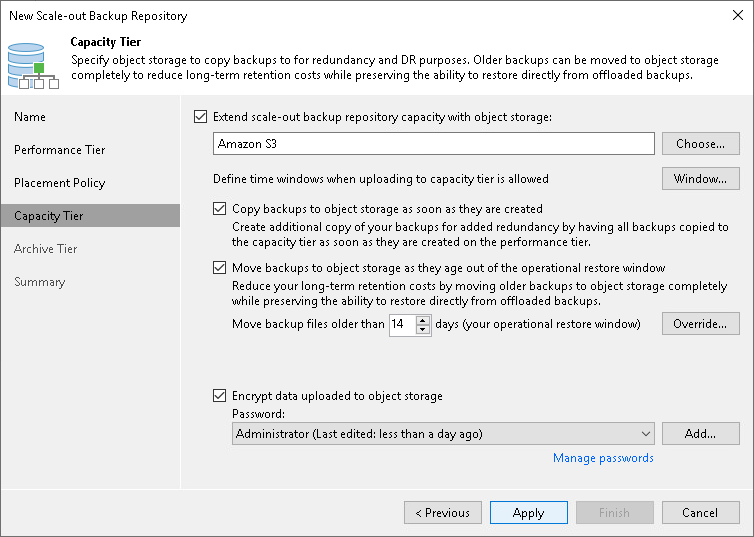Click the Finish button

tap(615, 512)
